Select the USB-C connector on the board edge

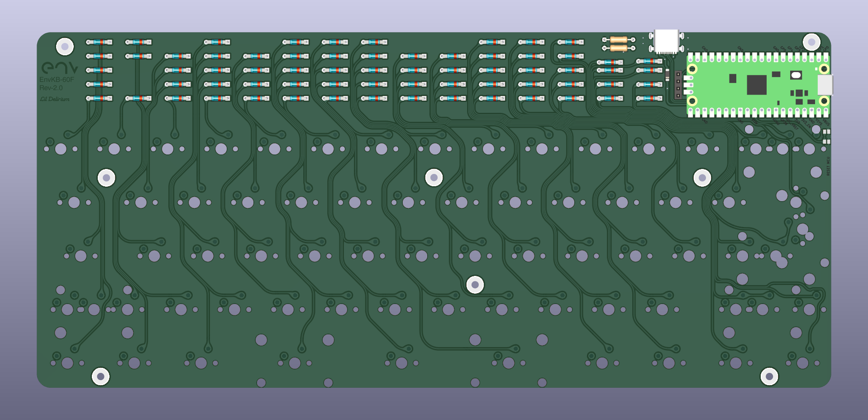click(666, 41)
